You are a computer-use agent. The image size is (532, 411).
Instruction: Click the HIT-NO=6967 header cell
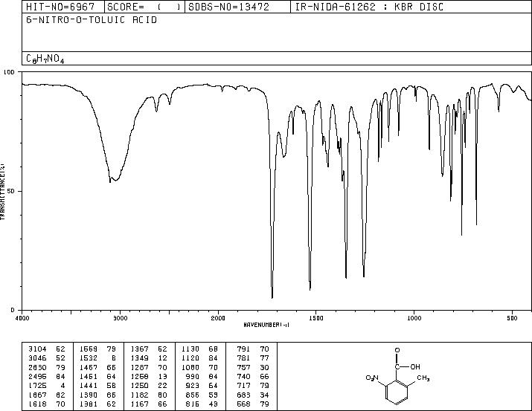click(63, 7)
